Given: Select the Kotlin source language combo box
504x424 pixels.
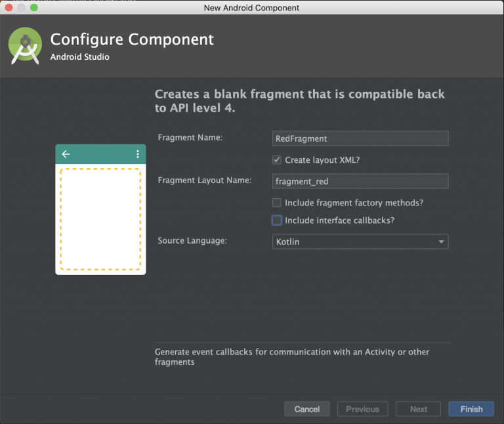Looking at the screenshot, I should (x=360, y=242).
